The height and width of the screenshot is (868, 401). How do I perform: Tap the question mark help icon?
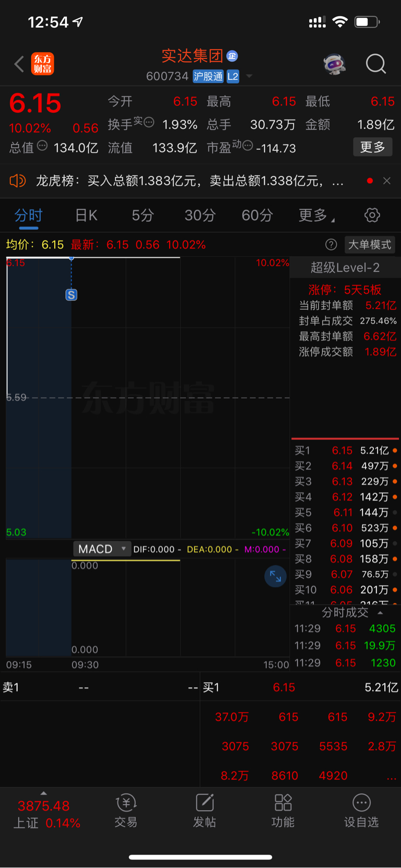[x=331, y=244]
